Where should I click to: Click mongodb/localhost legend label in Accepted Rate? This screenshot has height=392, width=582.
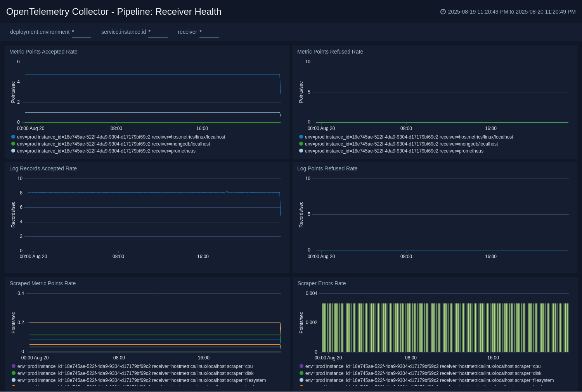pyautogui.click(x=113, y=144)
